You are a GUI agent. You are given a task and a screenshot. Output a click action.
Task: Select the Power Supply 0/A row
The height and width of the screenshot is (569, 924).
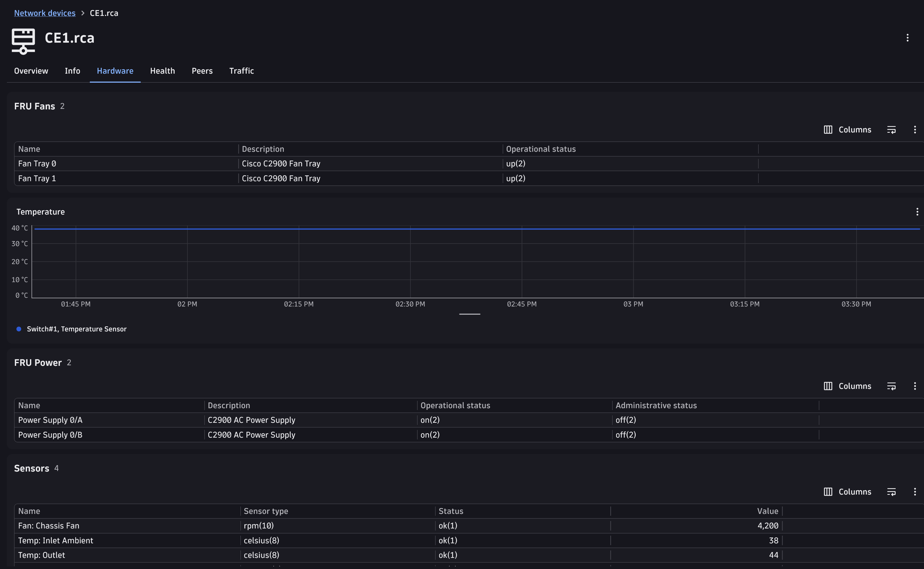469,420
